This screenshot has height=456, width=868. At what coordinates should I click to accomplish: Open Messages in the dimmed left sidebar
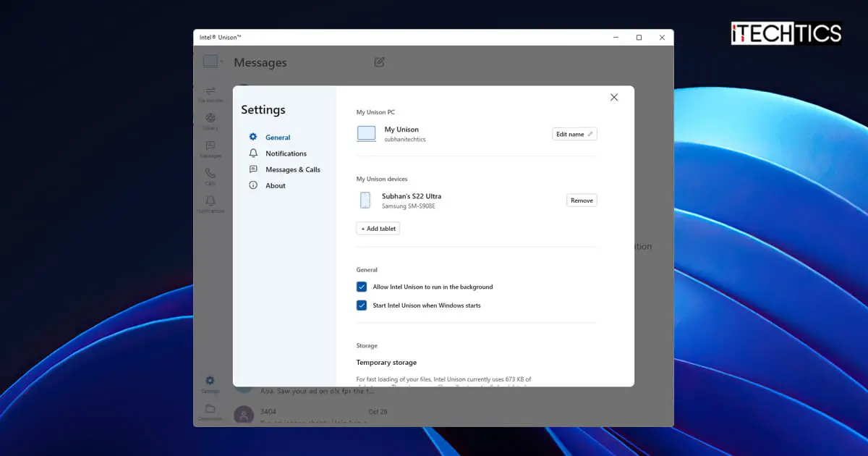[x=210, y=149]
